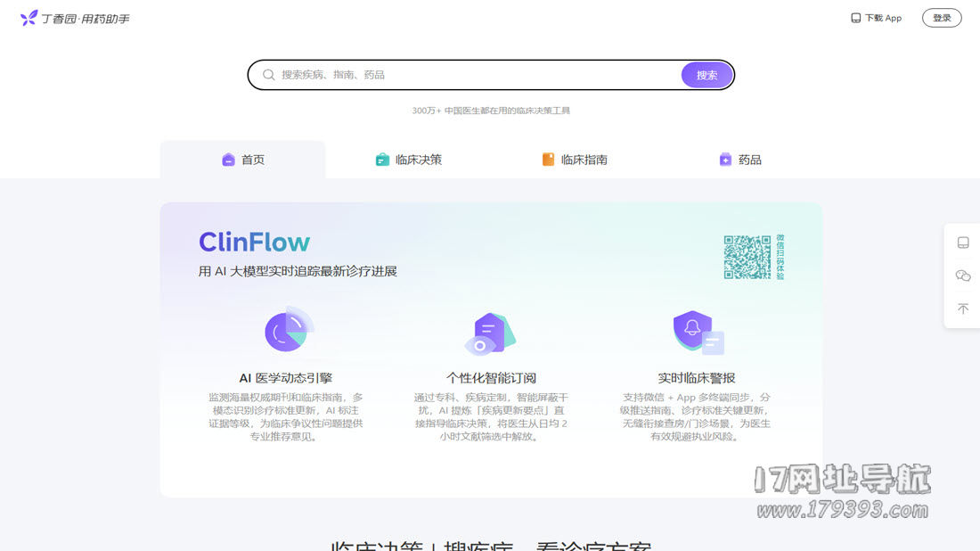Screen dimensions: 980x551
Task: Click the magnifier icon in search bar
Action: click(268, 75)
